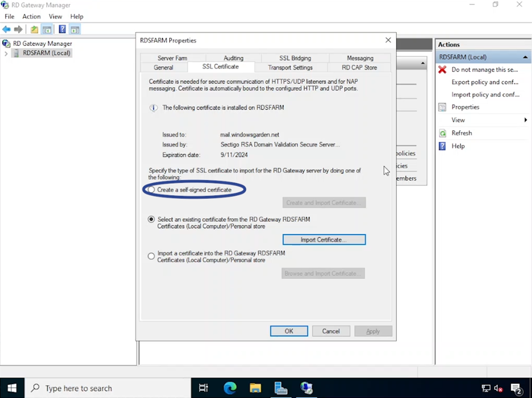
Task: Click the red X 'Do not manage this server' icon
Action: click(443, 69)
